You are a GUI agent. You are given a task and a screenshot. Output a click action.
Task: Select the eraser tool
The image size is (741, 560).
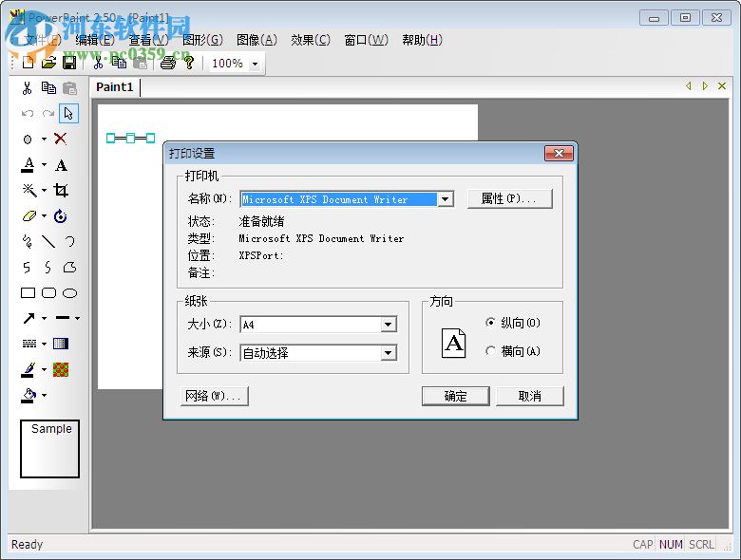(x=29, y=215)
